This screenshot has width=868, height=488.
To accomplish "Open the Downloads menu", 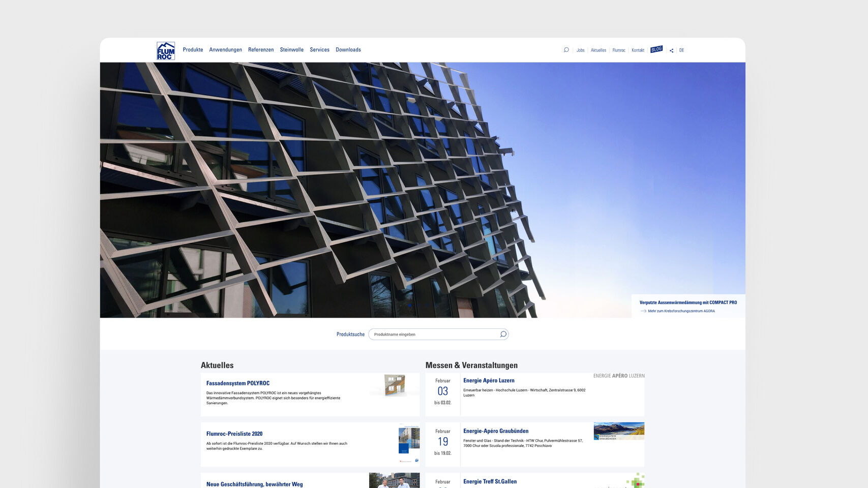I will click(348, 50).
